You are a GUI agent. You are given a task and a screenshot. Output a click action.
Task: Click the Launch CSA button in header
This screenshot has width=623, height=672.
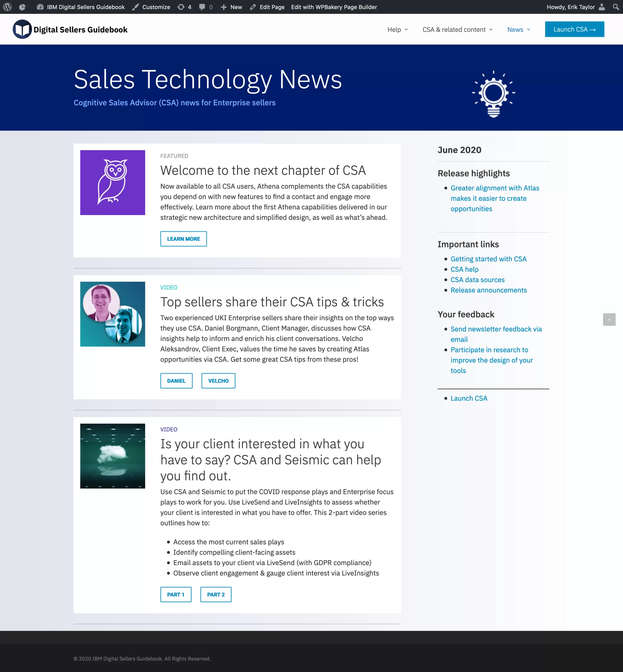click(x=574, y=29)
